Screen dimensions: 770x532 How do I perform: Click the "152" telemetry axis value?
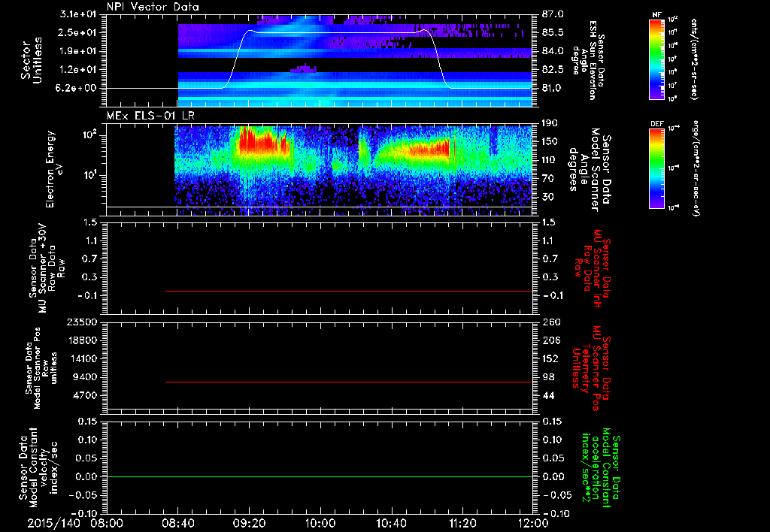[550, 359]
